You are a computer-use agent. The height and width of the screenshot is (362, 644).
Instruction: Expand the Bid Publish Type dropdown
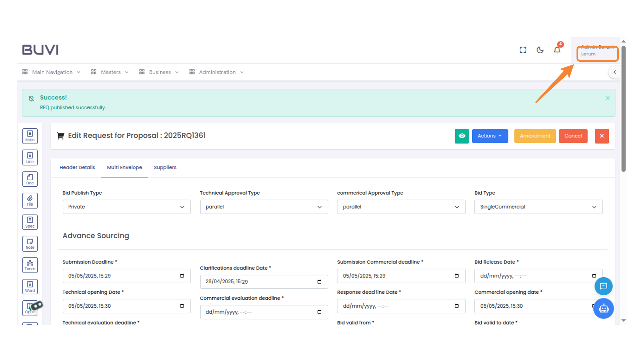pyautogui.click(x=126, y=207)
